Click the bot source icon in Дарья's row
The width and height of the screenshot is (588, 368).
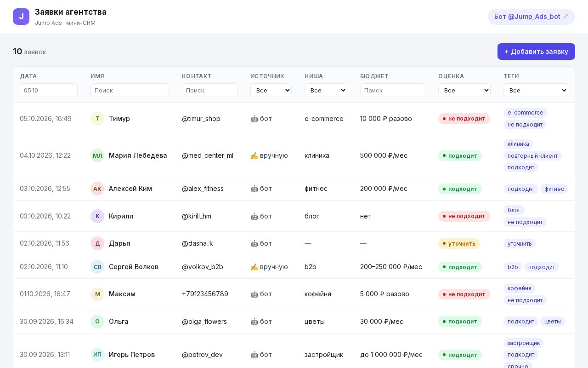[x=254, y=243]
